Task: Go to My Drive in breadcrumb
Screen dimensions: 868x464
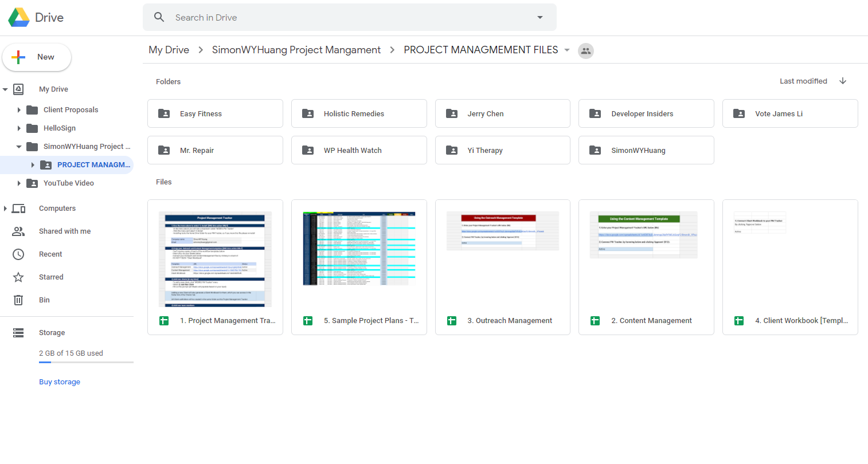Action: [x=169, y=50]
